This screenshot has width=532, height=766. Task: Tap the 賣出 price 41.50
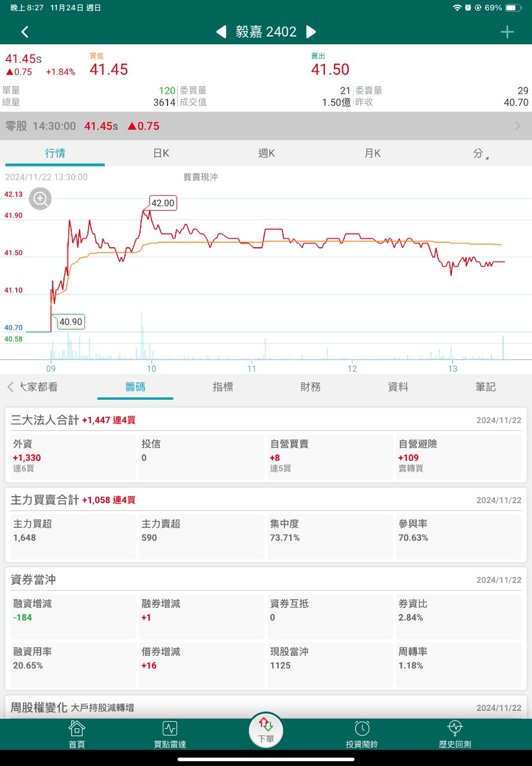[330, 69]
